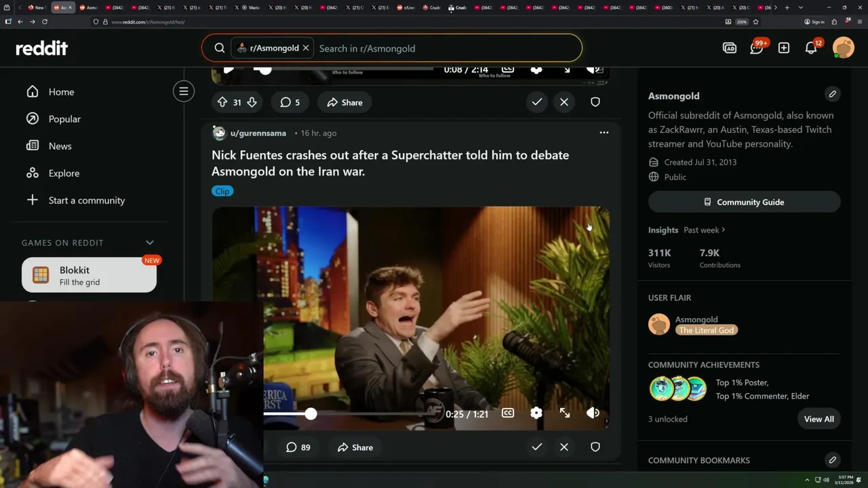The width and height of the screenshot is (868, 488).
Task: Enter fullscreen on the top video
Action: pos(566,69)
